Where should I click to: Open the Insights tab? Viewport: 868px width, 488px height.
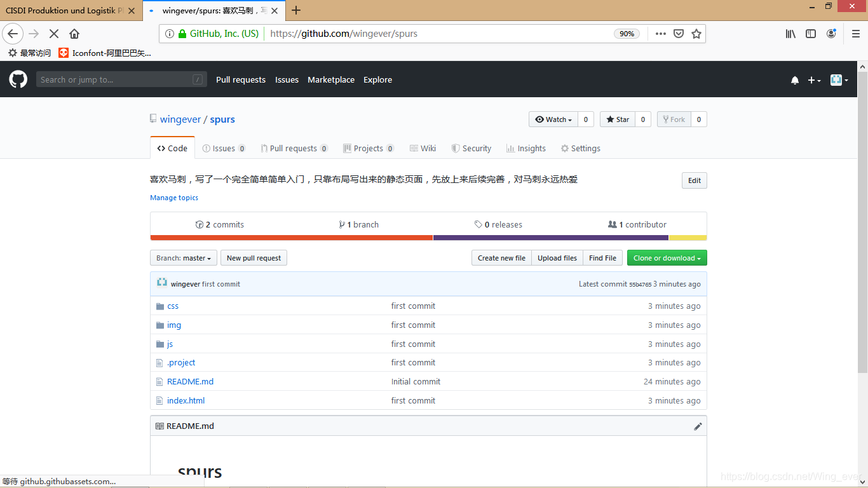click(526, 148)
